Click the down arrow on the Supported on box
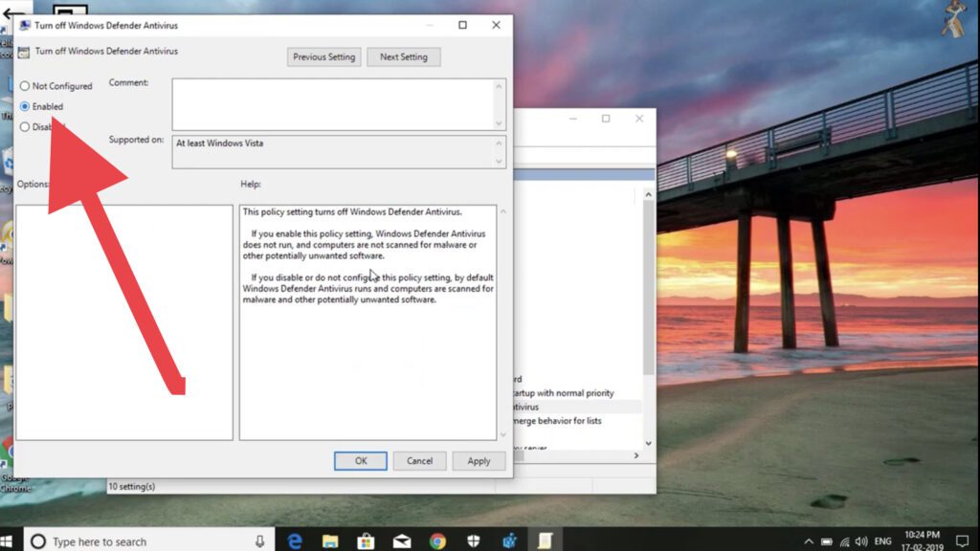The height and width of the screenshot is (551, 980). tap(500, 163)
